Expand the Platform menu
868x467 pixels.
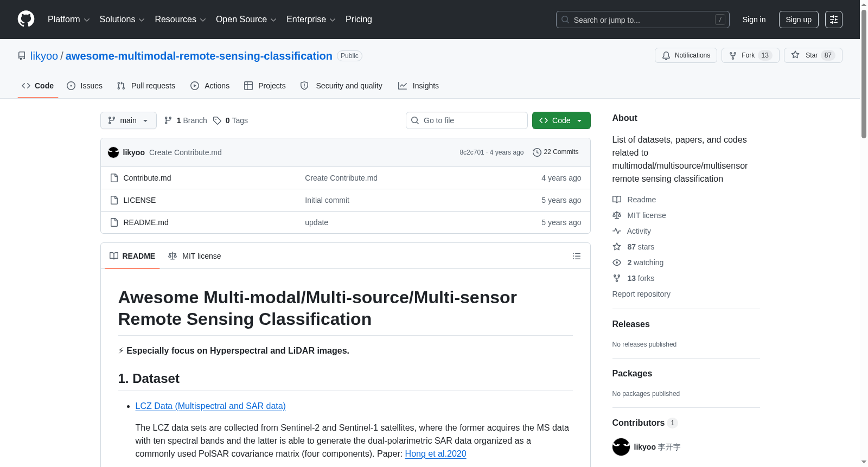pos(69,20)
